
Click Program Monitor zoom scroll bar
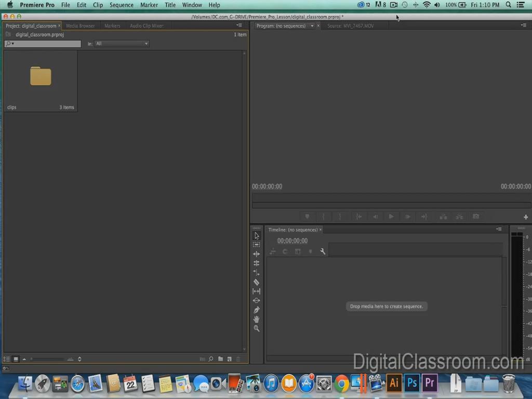coord(391,205)
